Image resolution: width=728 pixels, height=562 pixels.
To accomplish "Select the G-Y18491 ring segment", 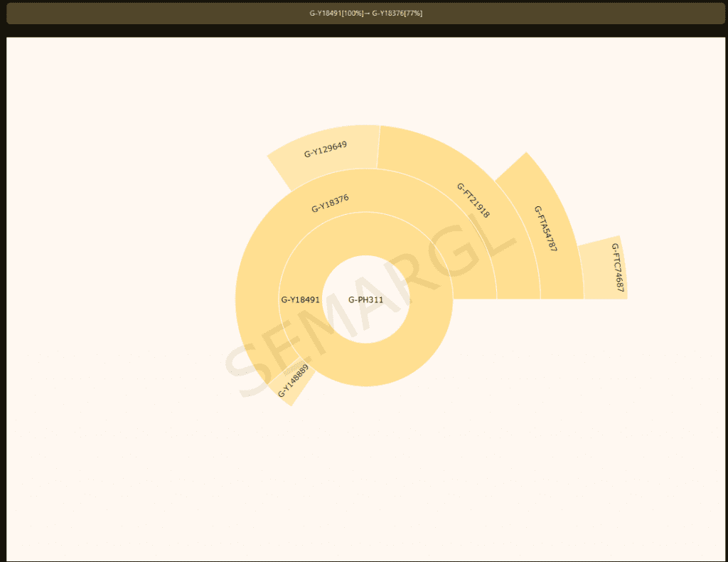I will [x=301, y=299].
